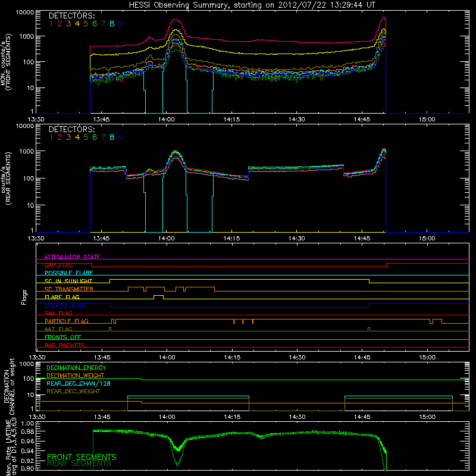
Task: Select detector 6 label in front segments legend
Action: point(95,24)
